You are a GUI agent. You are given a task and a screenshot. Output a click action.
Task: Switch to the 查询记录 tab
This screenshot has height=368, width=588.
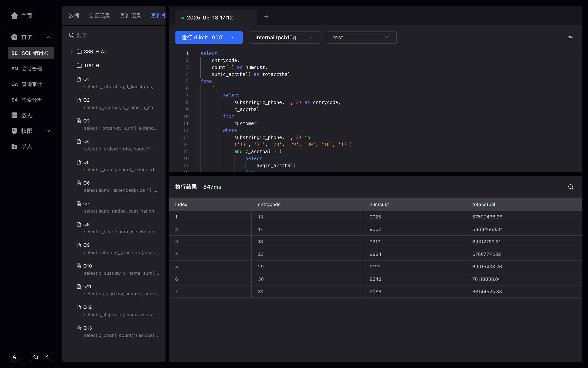tap(130, 16)
